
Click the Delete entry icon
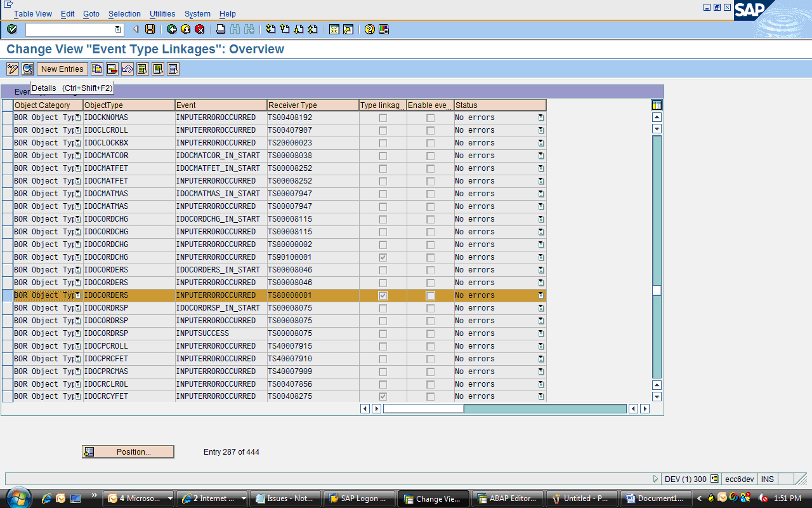point(112,69)
